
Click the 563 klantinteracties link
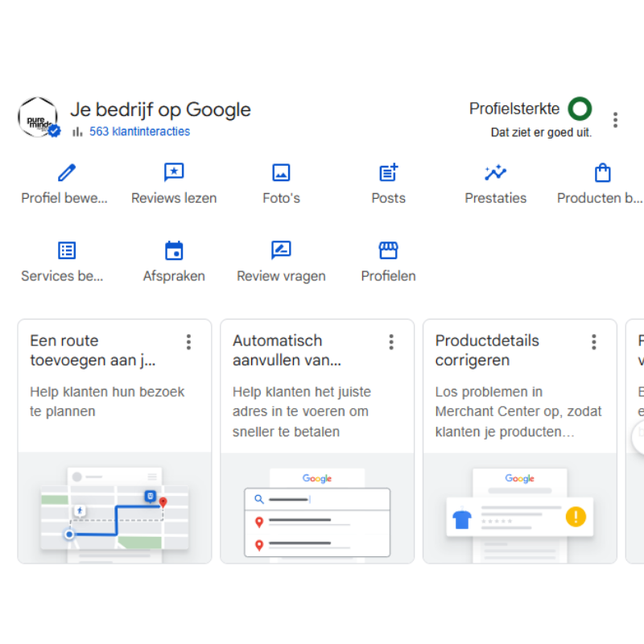click(139, 132)
